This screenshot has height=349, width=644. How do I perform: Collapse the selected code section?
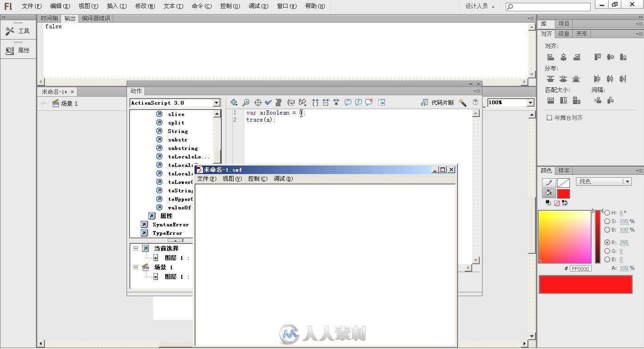[326, 102]
